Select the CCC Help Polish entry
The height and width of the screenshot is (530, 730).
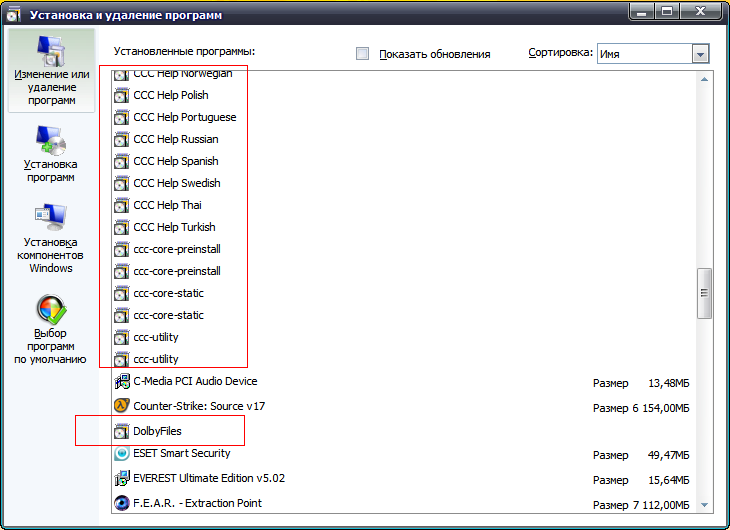pos(171,95)
